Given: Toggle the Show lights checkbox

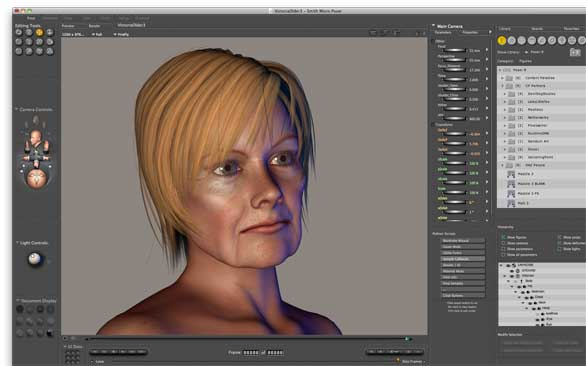Looking at the screenshot, I should click(x=559, y=249).
